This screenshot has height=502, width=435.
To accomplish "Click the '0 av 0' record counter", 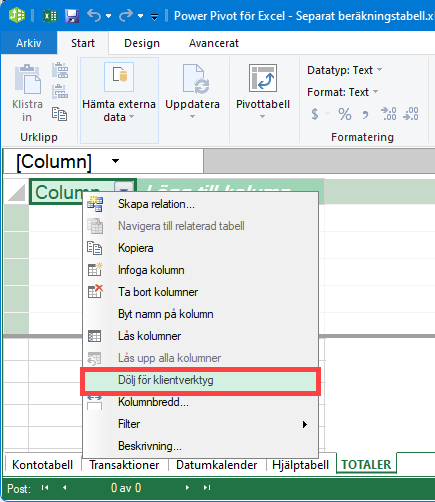I will point(126,488).
